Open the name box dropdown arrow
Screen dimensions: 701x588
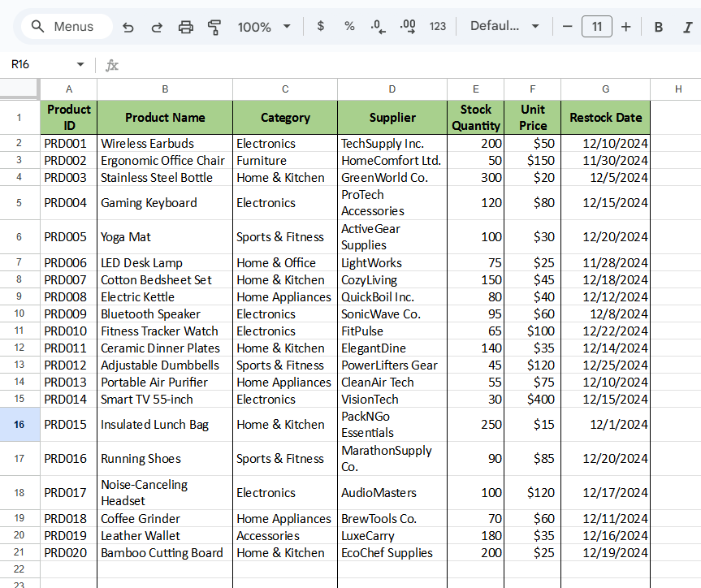80,64
